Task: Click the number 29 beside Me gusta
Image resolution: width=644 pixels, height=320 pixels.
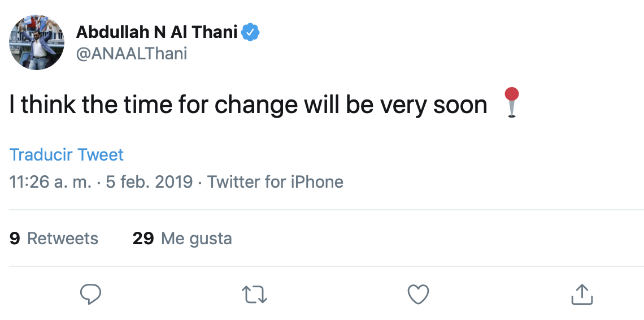Action: point(143,239)
